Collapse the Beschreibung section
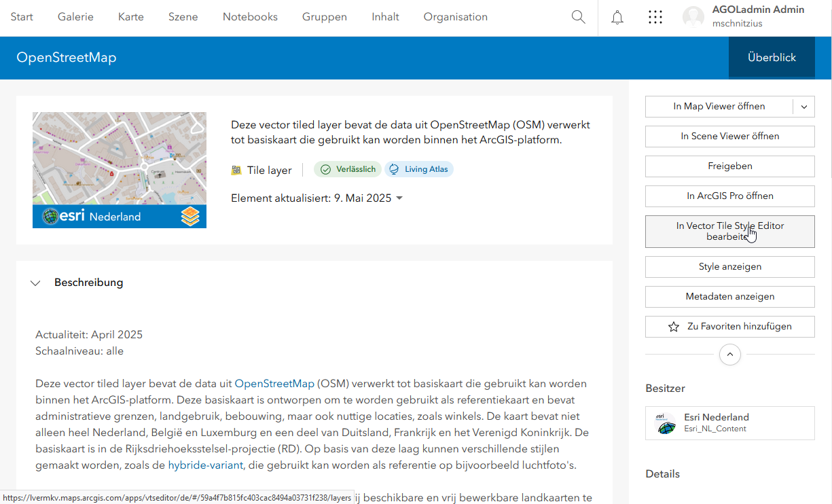Viewport: 832px width, 504px height. click(x=36, y=283)
